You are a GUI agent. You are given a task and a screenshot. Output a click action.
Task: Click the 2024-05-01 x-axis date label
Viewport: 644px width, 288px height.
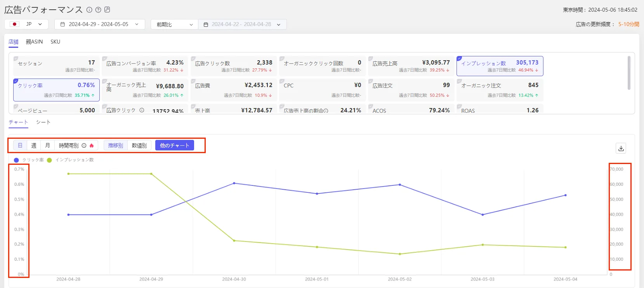[x=317, y=279]
